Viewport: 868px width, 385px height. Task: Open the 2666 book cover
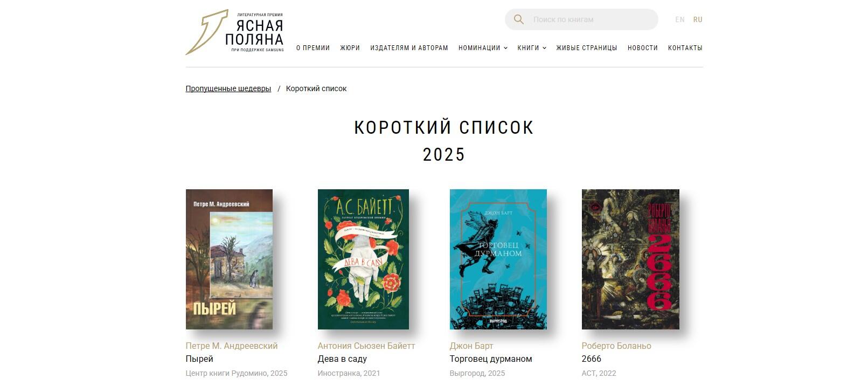(630, 259)
